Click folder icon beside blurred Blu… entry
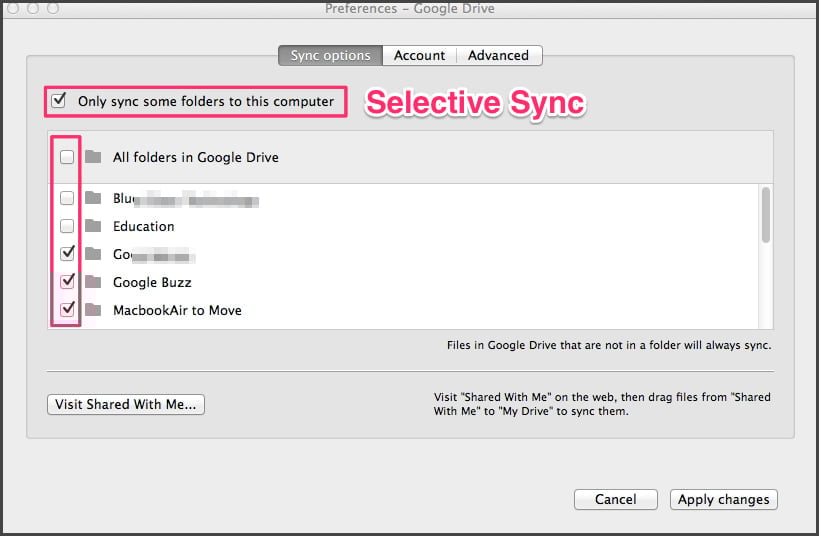The width and height of the screenshot is (819, 536). click(x=93, y=197)
